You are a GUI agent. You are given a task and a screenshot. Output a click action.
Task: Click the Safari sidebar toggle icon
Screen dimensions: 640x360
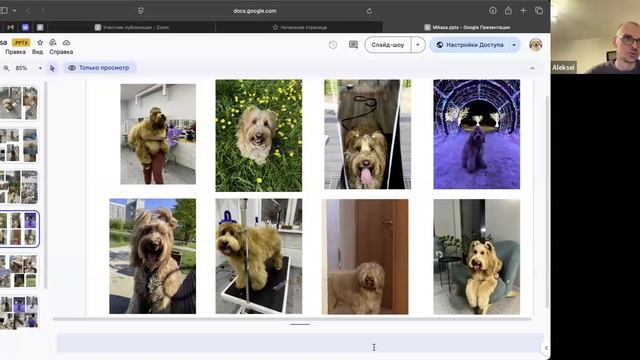pyautogui.click(x=3, y=11)
